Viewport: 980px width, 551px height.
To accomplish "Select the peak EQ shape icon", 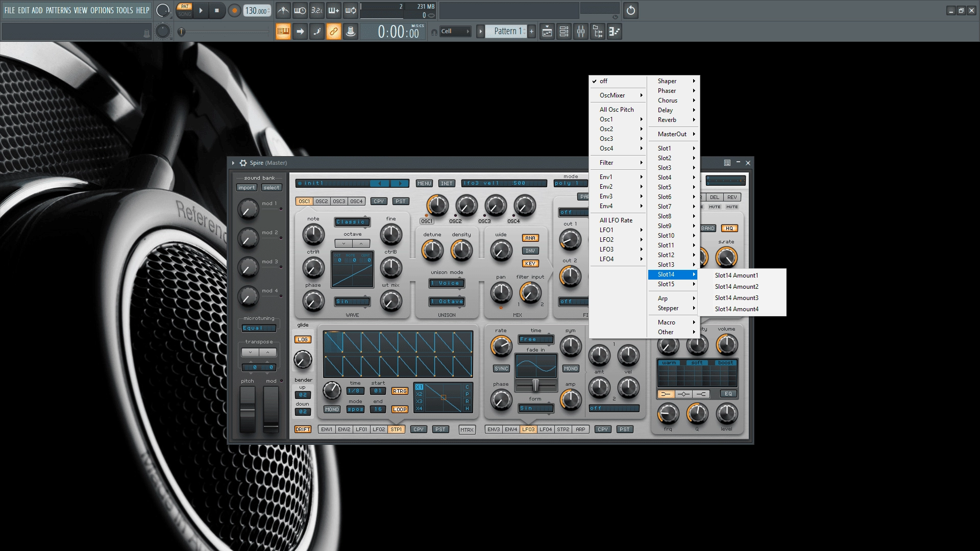I will pyautogui.click(x=683, y=394).
